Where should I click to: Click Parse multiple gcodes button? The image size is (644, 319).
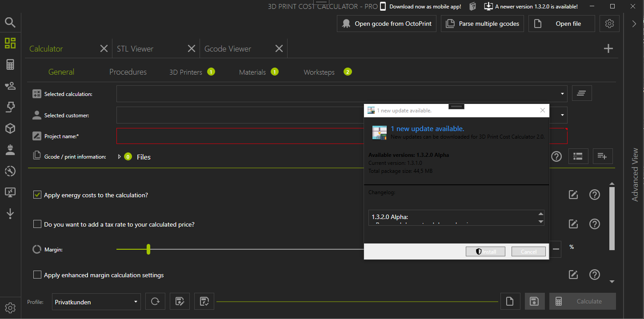(x=482, y=24)
